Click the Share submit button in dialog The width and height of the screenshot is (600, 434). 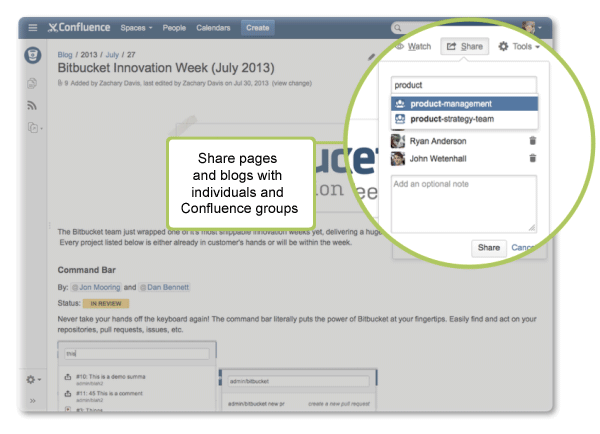[x=489, y=248]
